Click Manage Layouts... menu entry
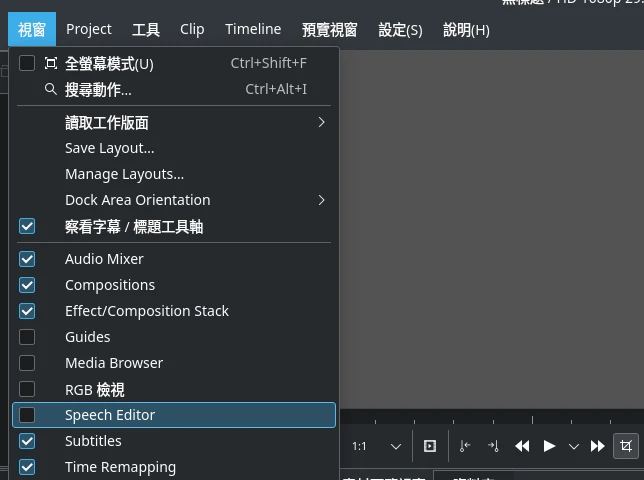The width and height of the screenshot is (644, 480). point(125,174)
